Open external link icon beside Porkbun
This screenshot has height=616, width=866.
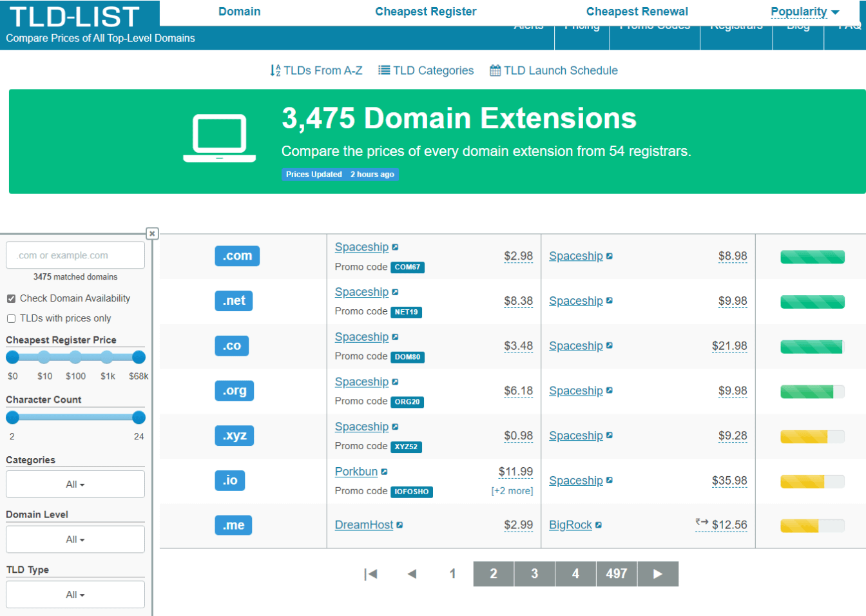click(x=385, y=472)
